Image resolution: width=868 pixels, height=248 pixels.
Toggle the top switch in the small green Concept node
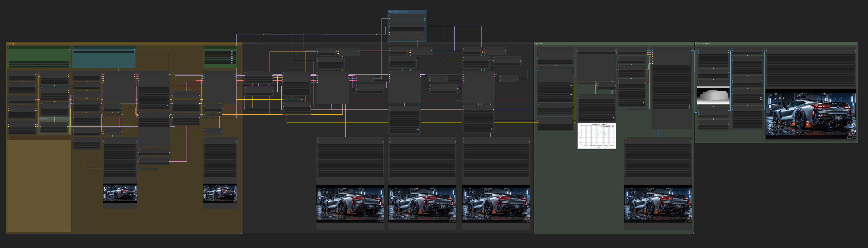232,52
